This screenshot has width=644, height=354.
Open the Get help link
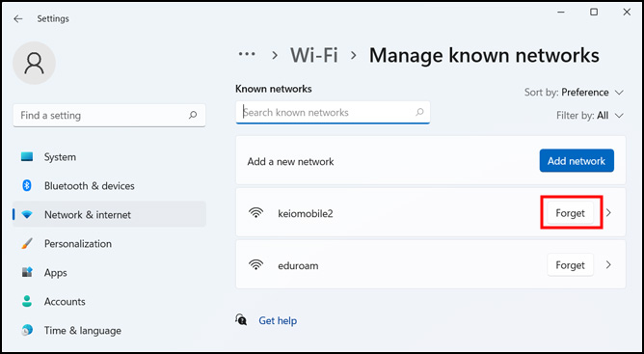click(x=278, y=320)
